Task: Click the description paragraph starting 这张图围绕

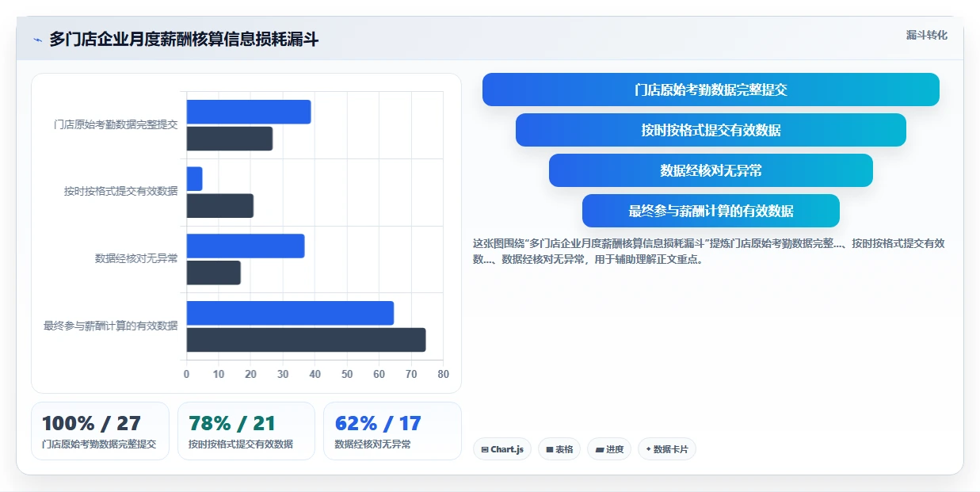Action: click(x=709, y=251)
